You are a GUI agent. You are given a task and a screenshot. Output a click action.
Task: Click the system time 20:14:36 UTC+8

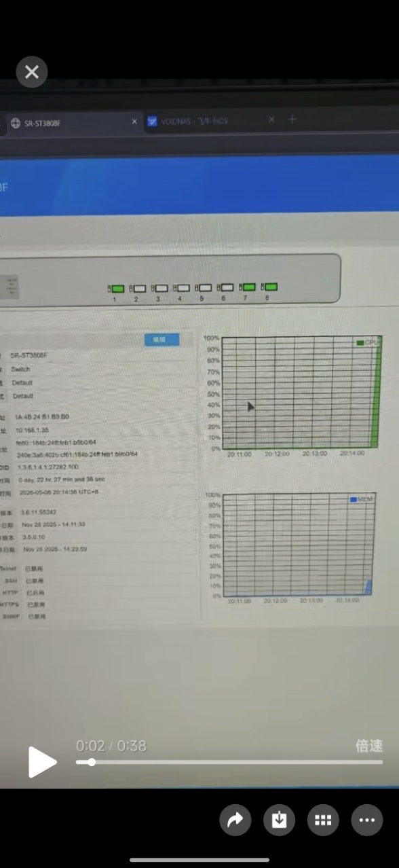tap(59, 492)
